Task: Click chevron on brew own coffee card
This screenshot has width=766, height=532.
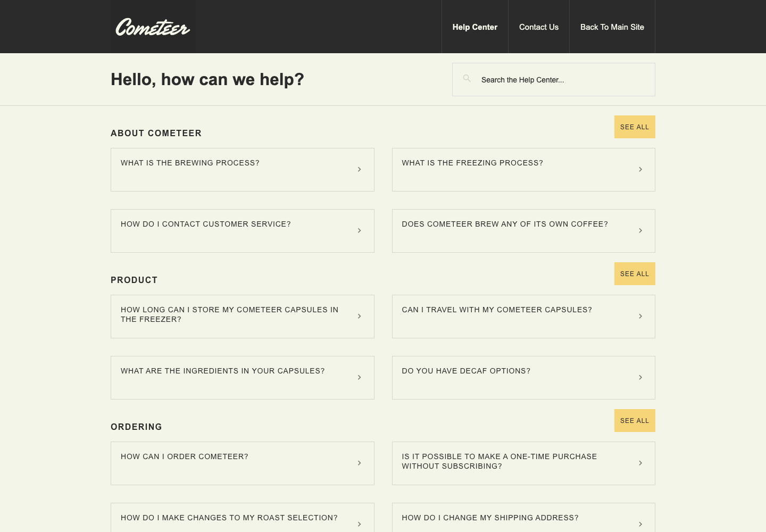Action: 640,230
